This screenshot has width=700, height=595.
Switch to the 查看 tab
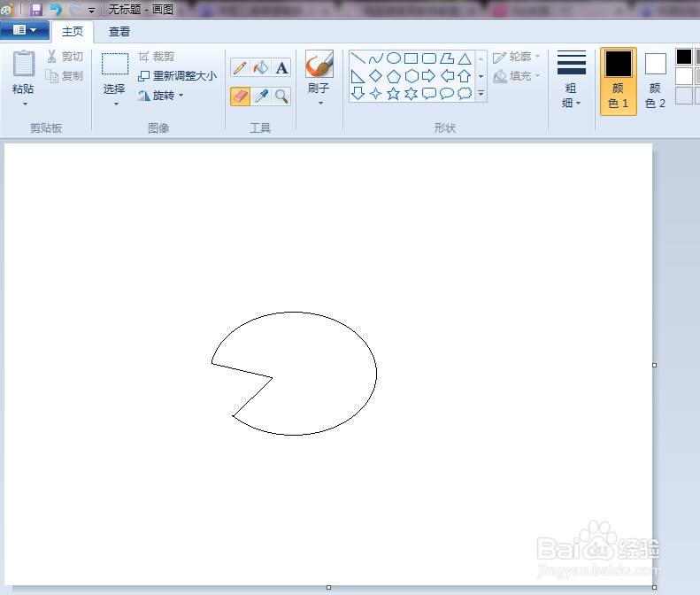click(x=119, y=32)
